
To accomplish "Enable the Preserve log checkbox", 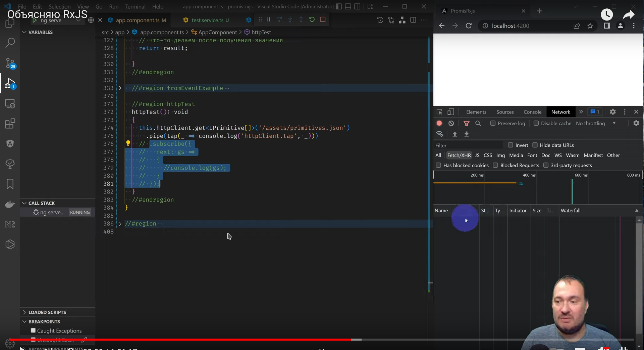I will point(493,123).
